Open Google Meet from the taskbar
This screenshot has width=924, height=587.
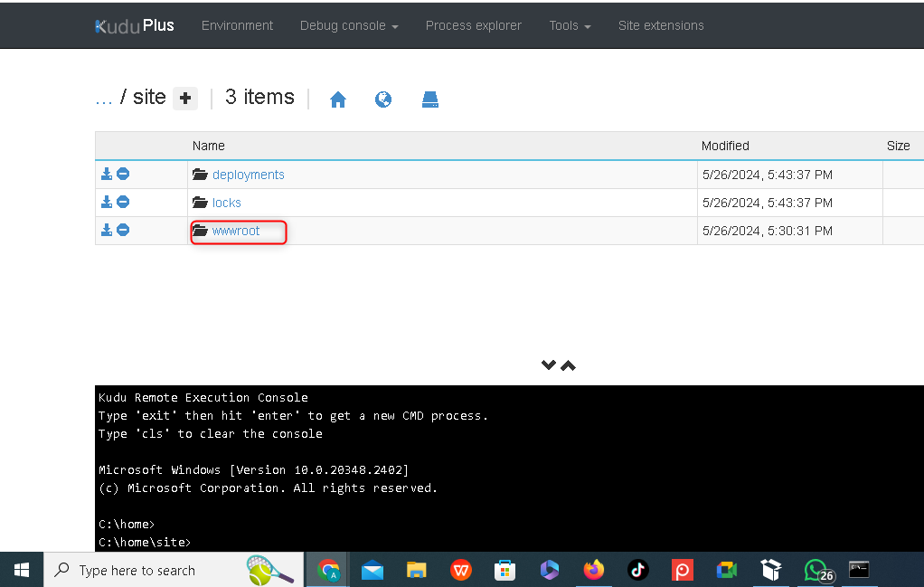727,571
